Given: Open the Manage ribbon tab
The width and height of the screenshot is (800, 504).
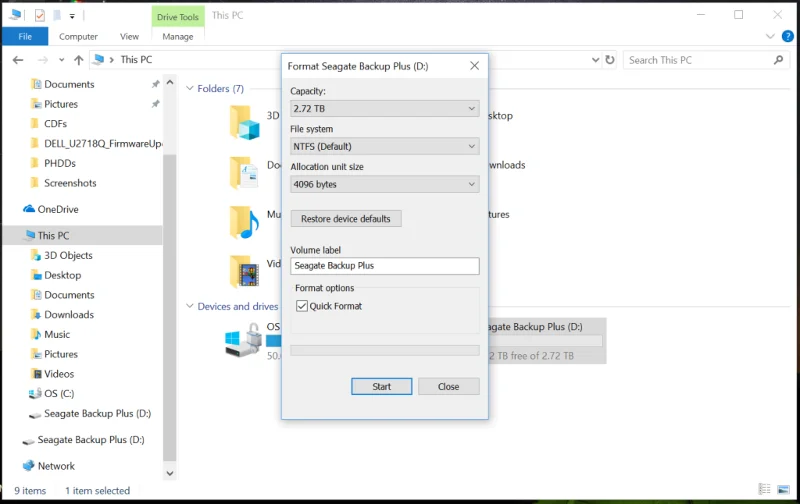Looking at the screenshot, I should pos(178,37).
